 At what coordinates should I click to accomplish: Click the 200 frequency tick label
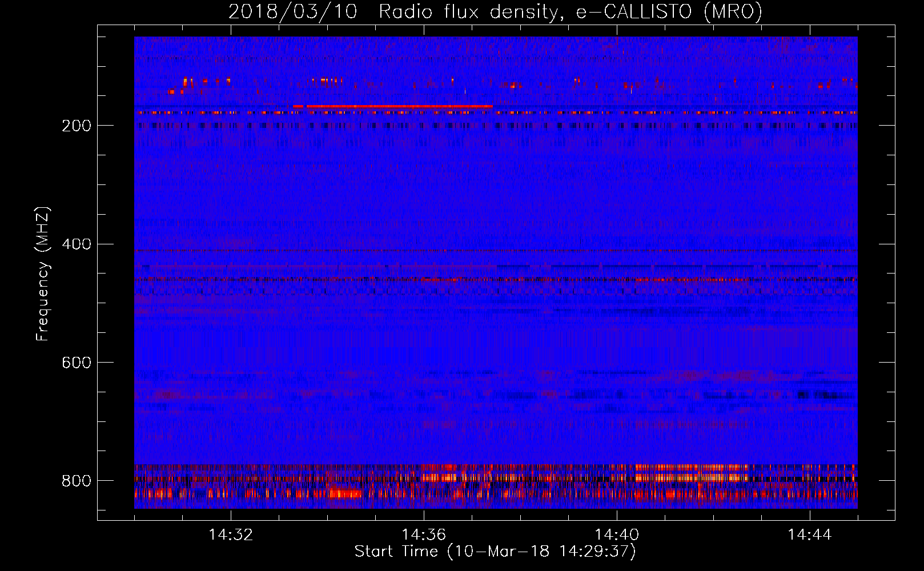pos(77,126)
